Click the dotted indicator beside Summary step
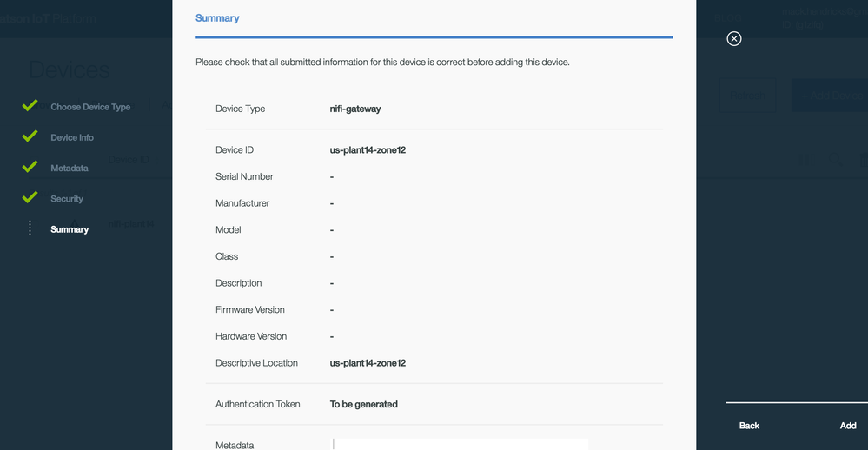The height and width of the screenshot is (450, 868). pyautogui.click(x=30, y=228)
